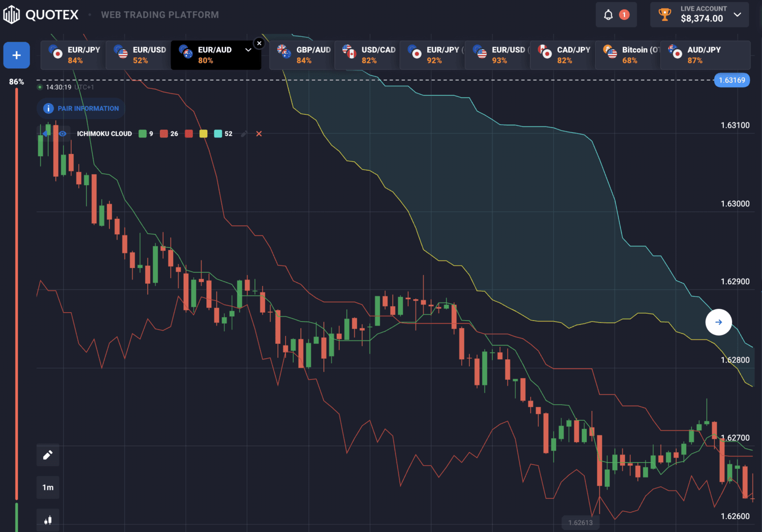Viewport: 762px width, 532px height.
Task: Add a new asset tab with plus button
Action: 16,55
